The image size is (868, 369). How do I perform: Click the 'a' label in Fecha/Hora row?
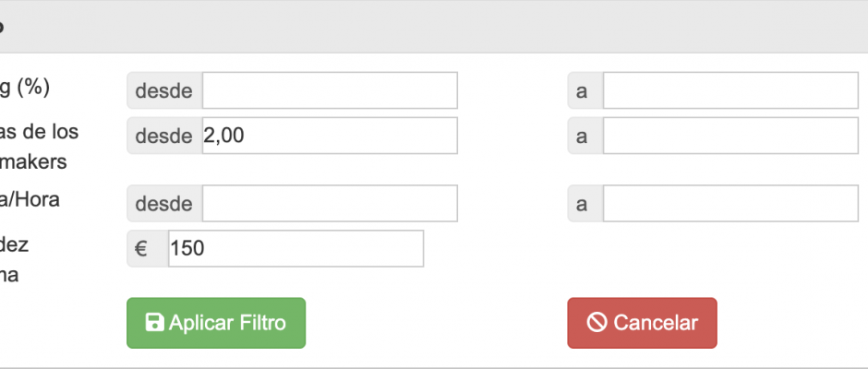click(x=583, y=204)
